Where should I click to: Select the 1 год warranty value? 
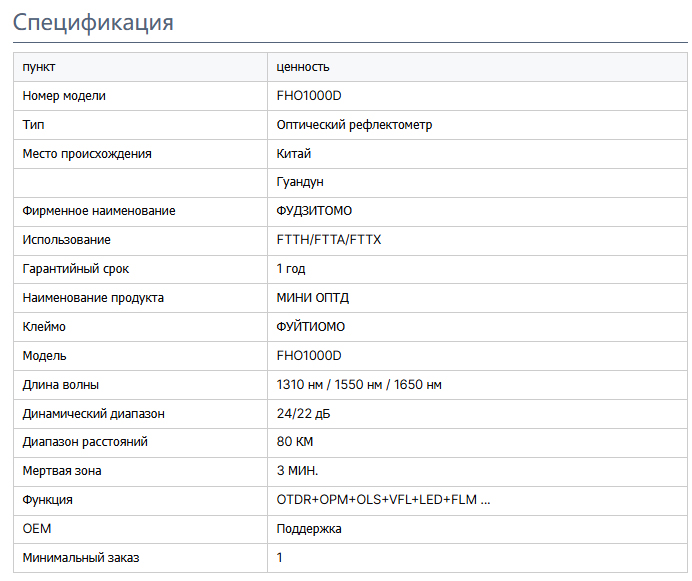tap(291, 269)
